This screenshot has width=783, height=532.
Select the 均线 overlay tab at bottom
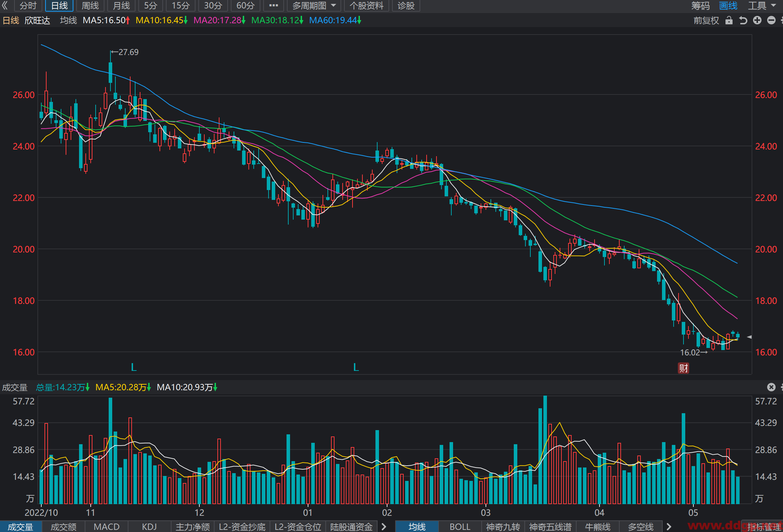417,527
